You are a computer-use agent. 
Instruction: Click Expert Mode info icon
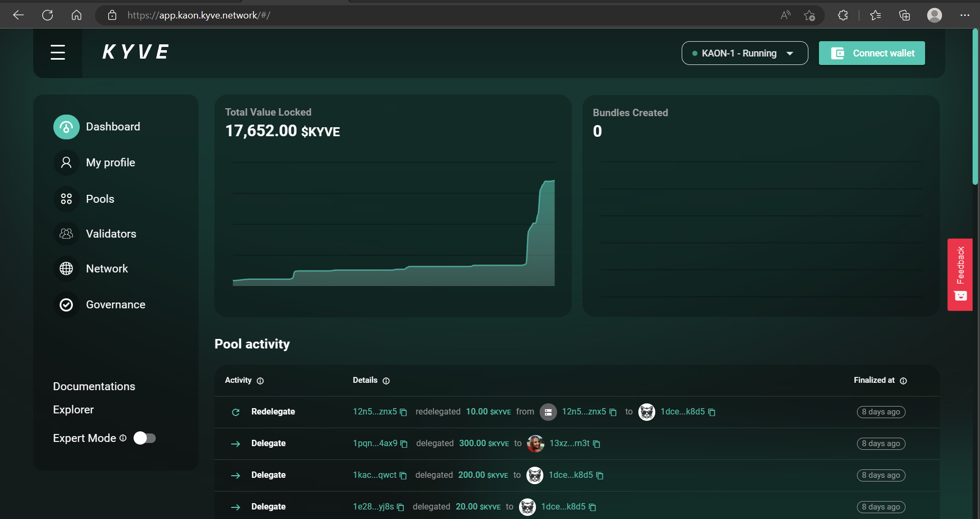pyautogui.click(x=123, y=438)
